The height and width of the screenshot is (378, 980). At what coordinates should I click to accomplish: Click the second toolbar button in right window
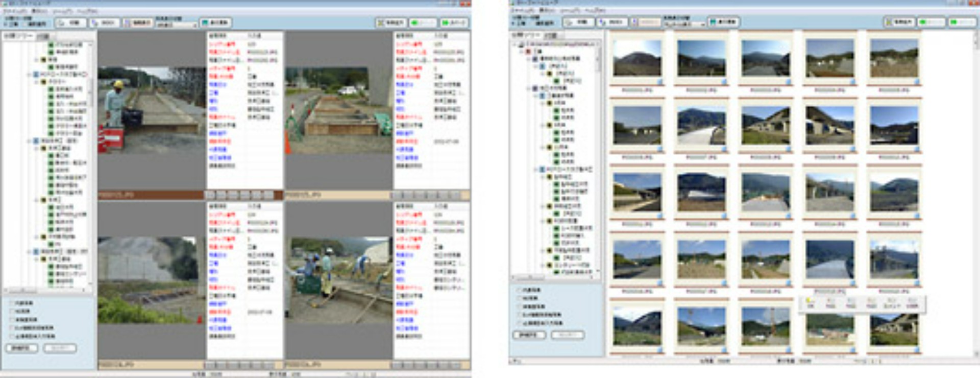(612, 22)
